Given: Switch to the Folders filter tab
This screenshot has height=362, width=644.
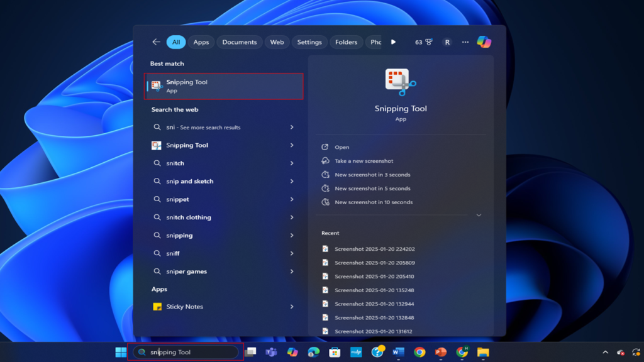Looking at the screenshot, I should [347, 42].
